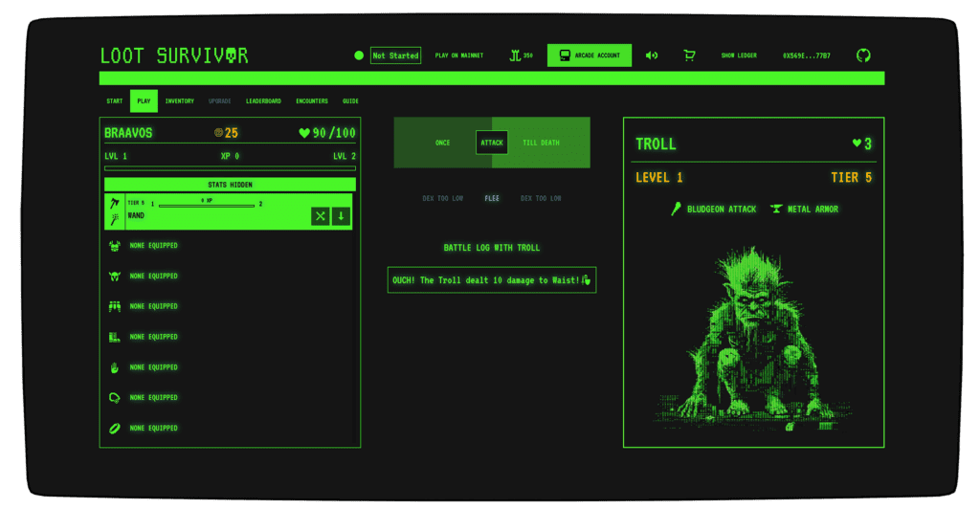Viewport: 980px width, 509px height.
Task: Click the Loot Survivor logo title
Action: [174, 55]
